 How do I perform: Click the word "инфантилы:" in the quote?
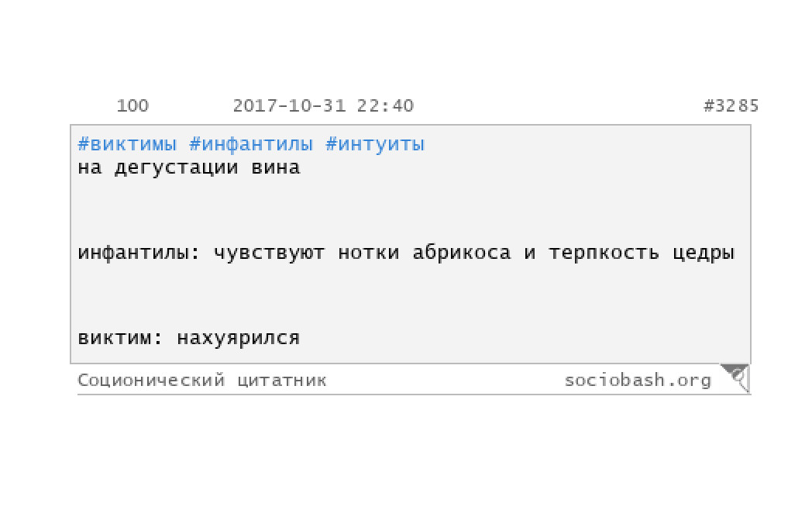tap(139, 253)
